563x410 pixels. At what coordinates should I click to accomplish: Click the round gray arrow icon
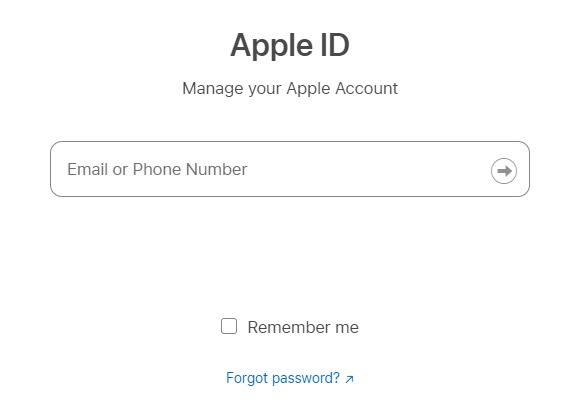click(504, 171)
